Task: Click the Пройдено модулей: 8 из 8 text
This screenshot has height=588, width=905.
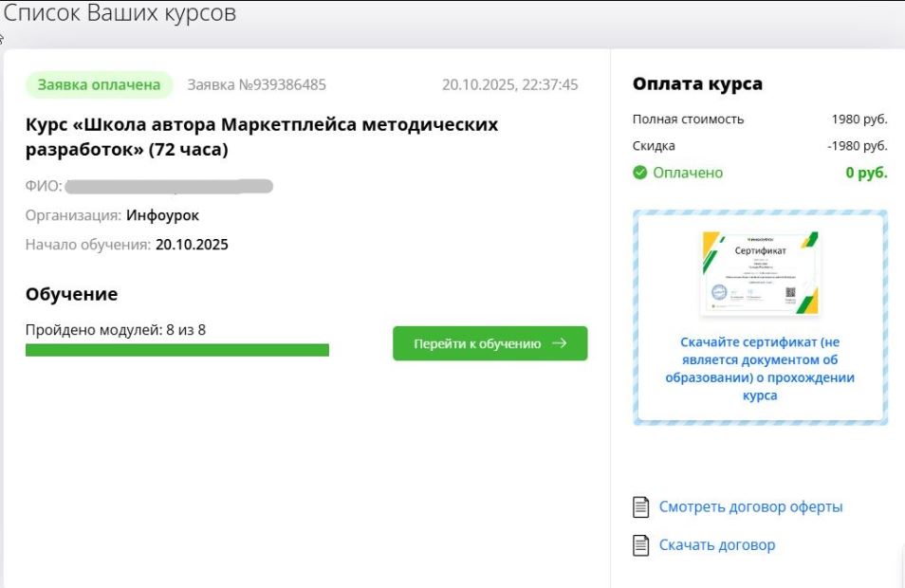Action: tap(116, 330)
